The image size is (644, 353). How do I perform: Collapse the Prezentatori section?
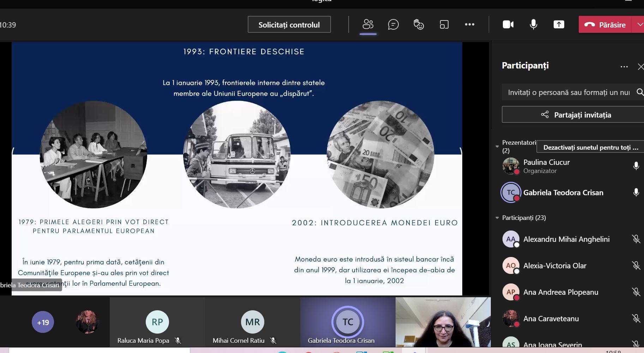pyautogui.click(x=497, y=146)
